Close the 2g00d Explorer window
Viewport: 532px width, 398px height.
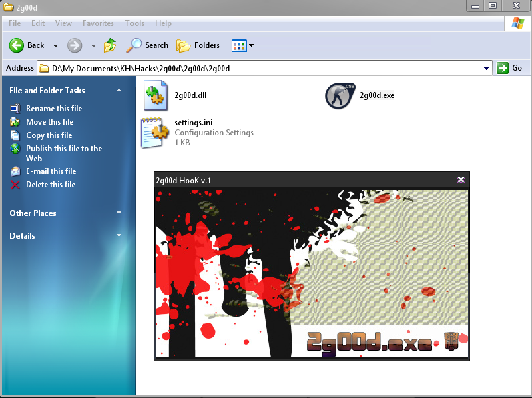pos(516,6)
